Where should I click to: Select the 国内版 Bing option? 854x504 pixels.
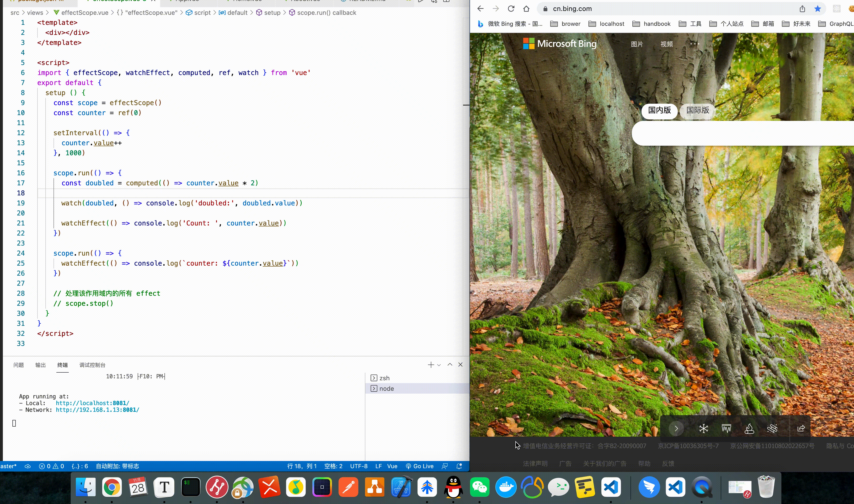click(x=659, y=110)
